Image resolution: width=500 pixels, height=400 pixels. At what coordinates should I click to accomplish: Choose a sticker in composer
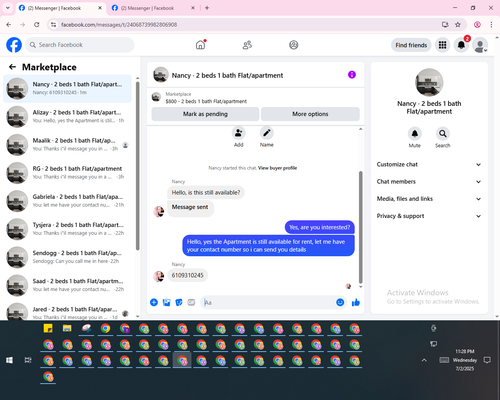point(179,302)
